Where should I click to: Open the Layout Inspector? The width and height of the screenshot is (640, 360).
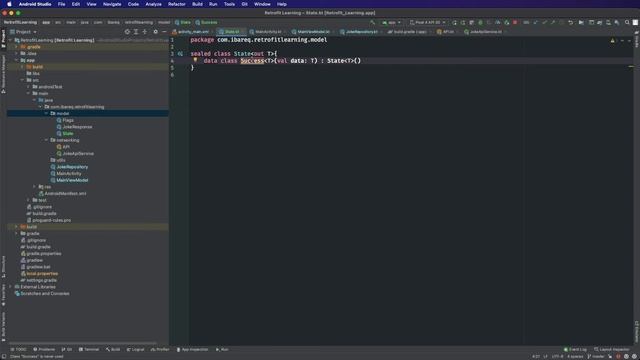tap(612, 350)
